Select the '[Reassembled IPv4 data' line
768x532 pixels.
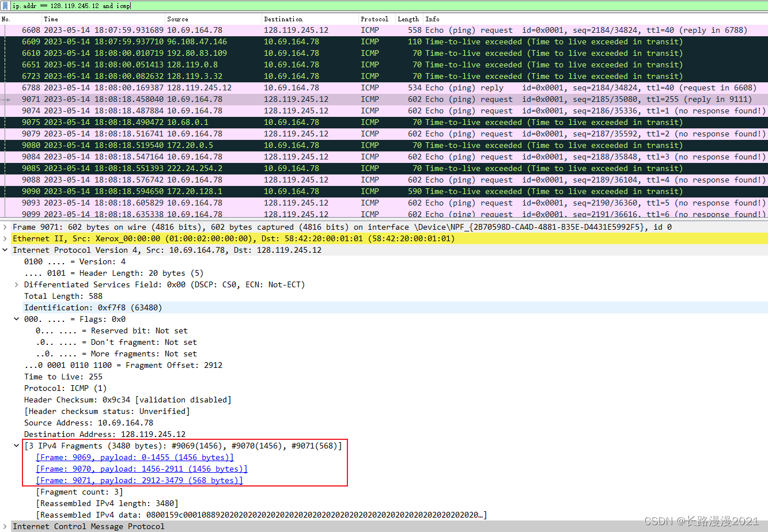262,515
